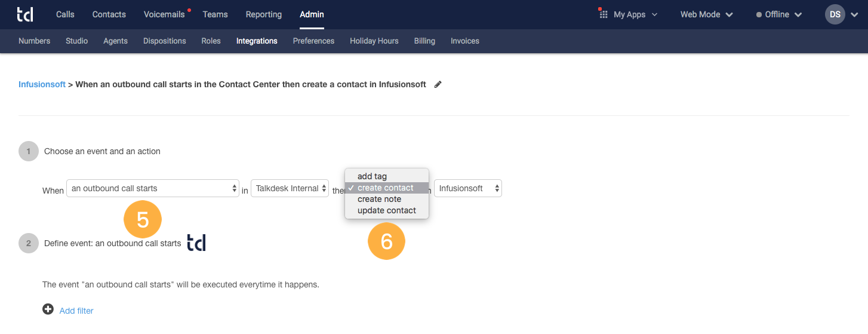The height and width of the screenshot is (334, 868).
Task: Open the Infusionsoft select box
Action: (x=468, y=189)
